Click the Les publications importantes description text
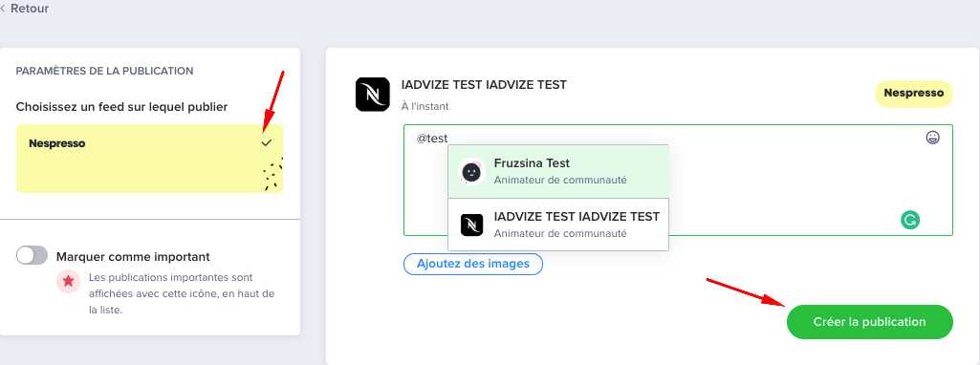Image resolution: width=980 pixels, height=365 pixels. click(182, 293)
